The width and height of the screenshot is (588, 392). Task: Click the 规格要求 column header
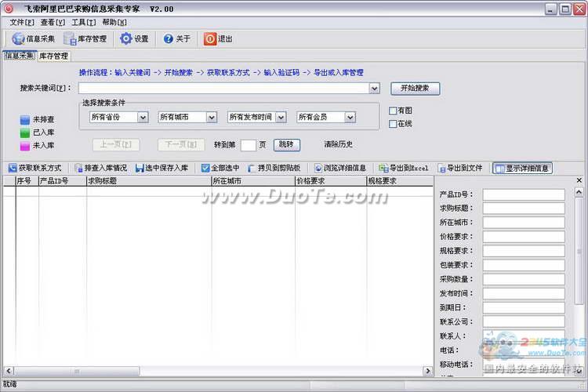tap(400, 181)
